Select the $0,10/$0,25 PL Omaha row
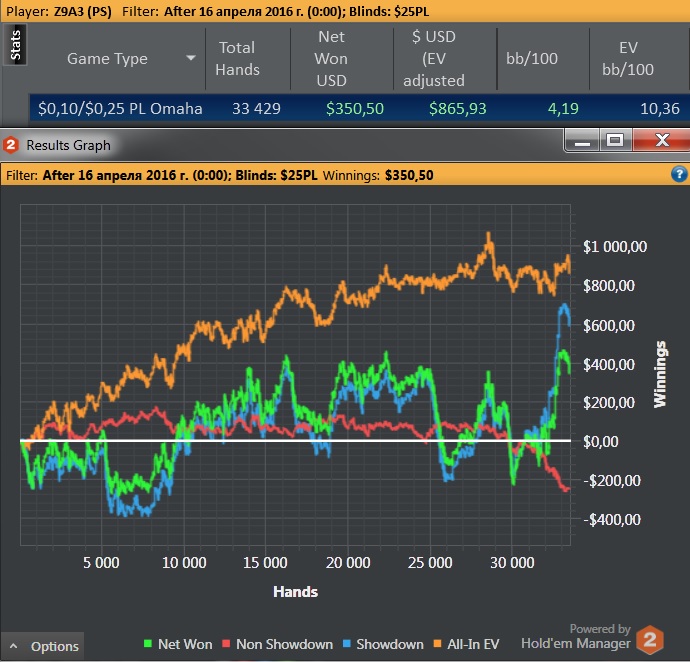Screen dimensions: 690x662 point(359,108)
